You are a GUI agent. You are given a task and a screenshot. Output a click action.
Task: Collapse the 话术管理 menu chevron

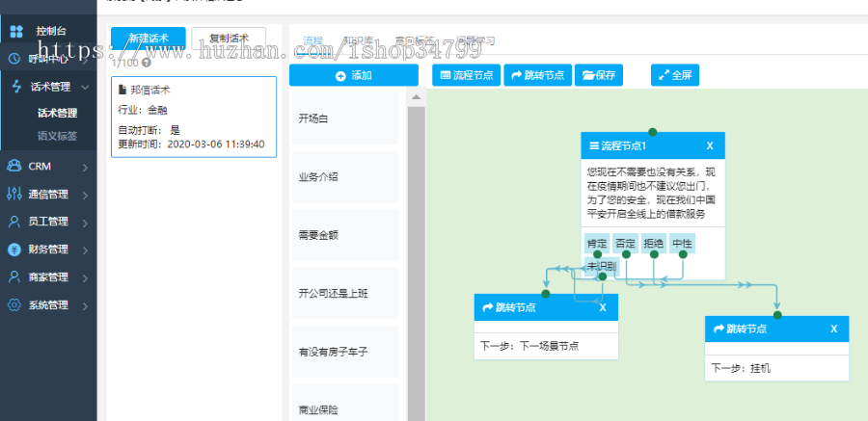(85, 87)
